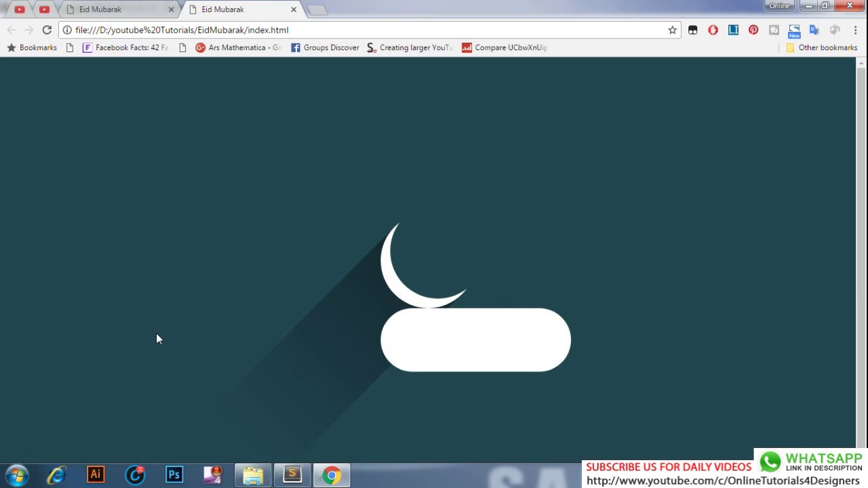
Task: Open the grey tb extension icon
Action: click(x=774, y=30)
